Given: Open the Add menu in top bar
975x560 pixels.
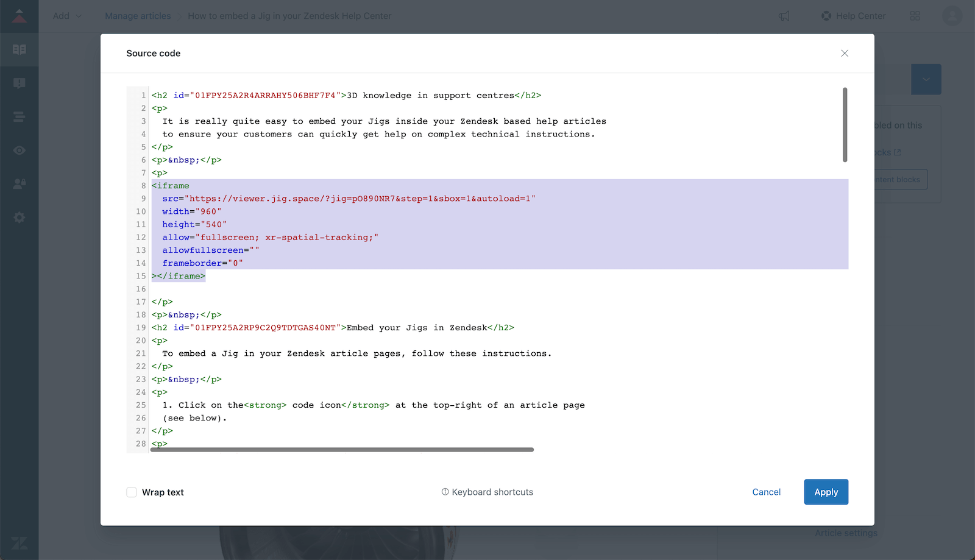Looking at the screenshot, I should coord(67,16).
